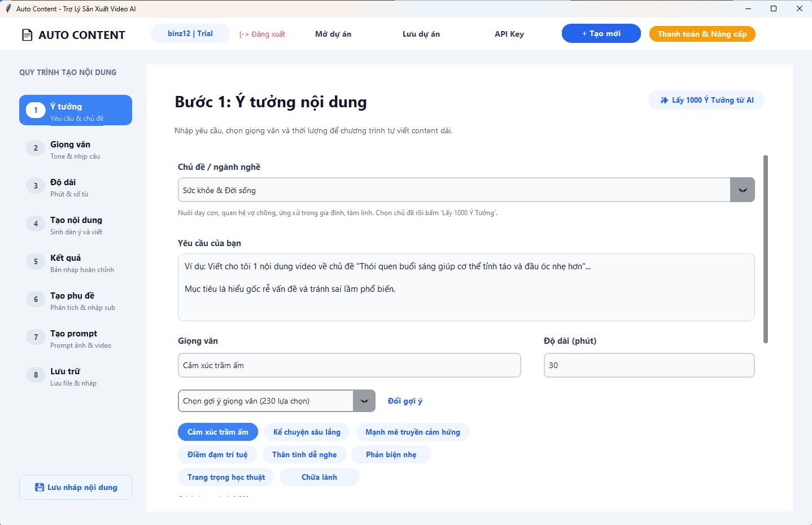Open API Key settings
The height and width of the screenshot is (525, 812).
509,34
